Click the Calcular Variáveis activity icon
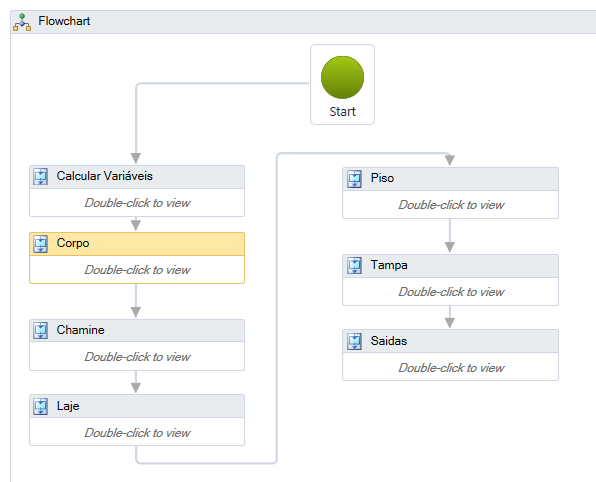Screen dimensions: 596x482 point(41,177)
